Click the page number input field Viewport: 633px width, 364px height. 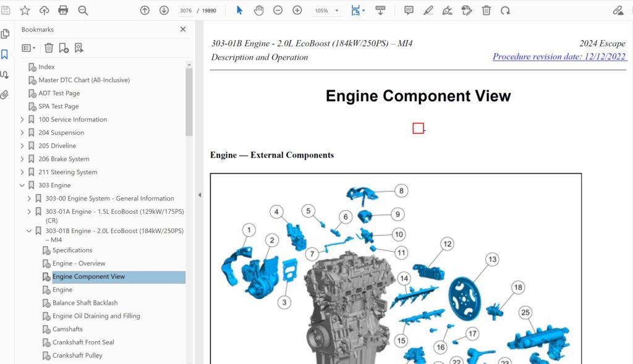point(185,11)
